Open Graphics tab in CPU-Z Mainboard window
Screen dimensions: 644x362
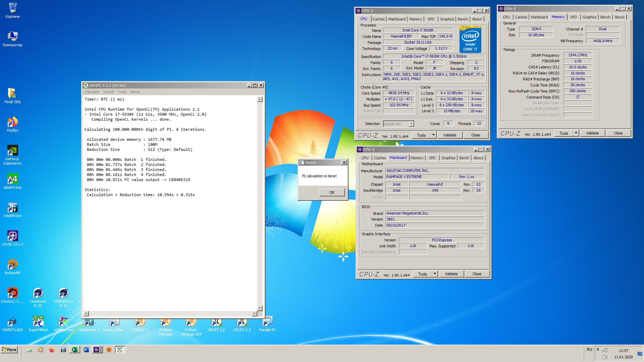tap(448, 158)
